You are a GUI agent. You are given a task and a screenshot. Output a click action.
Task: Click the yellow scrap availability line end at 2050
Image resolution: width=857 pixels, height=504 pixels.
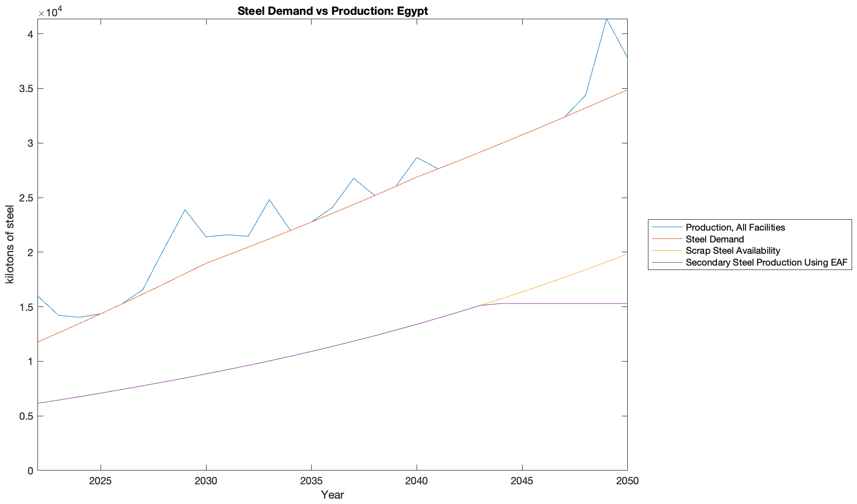(x=626, y=254)
